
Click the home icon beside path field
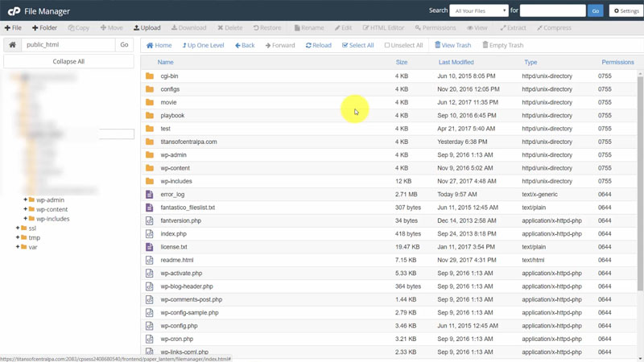click(x=12, y=45)
